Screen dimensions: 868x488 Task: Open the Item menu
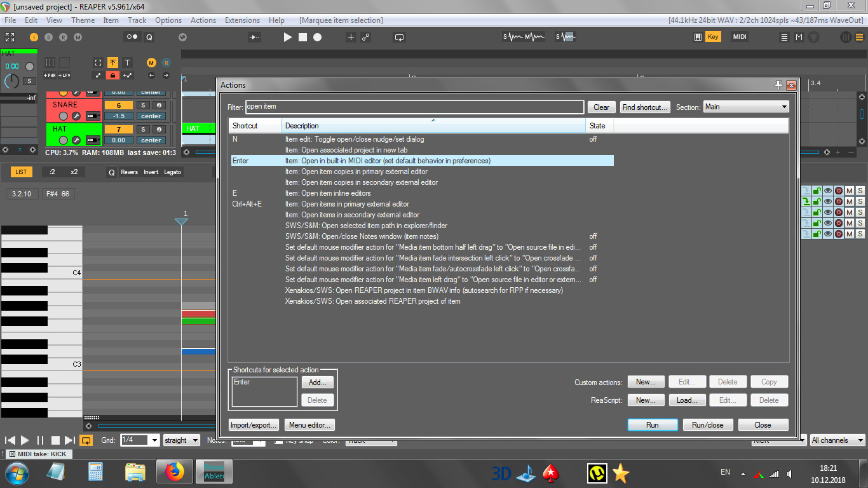click(x=111, y=20)
